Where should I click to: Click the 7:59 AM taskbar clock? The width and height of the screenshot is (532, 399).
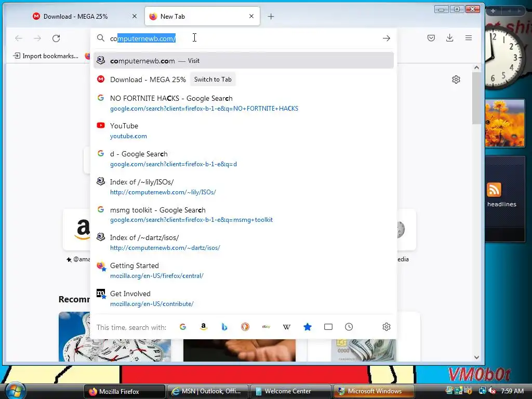click(x=512, y=391)
